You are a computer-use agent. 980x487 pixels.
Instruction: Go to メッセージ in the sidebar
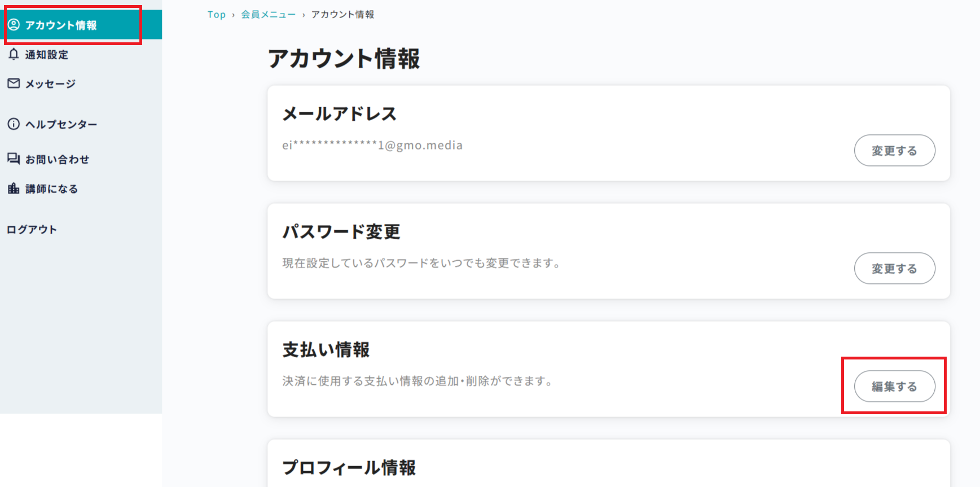pos(50,84)
